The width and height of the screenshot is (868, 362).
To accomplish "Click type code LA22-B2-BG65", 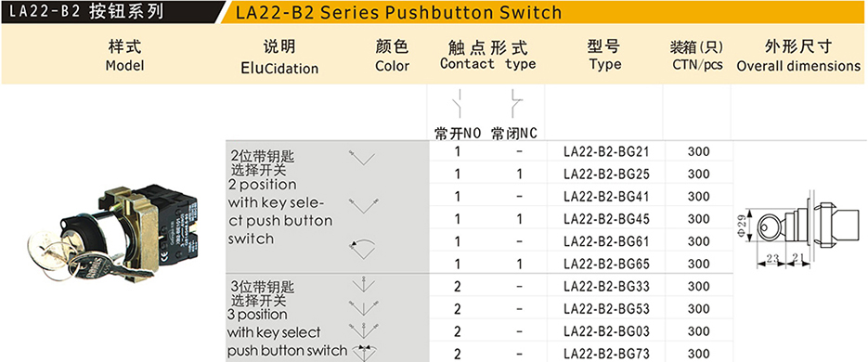I will pos(606,264).
